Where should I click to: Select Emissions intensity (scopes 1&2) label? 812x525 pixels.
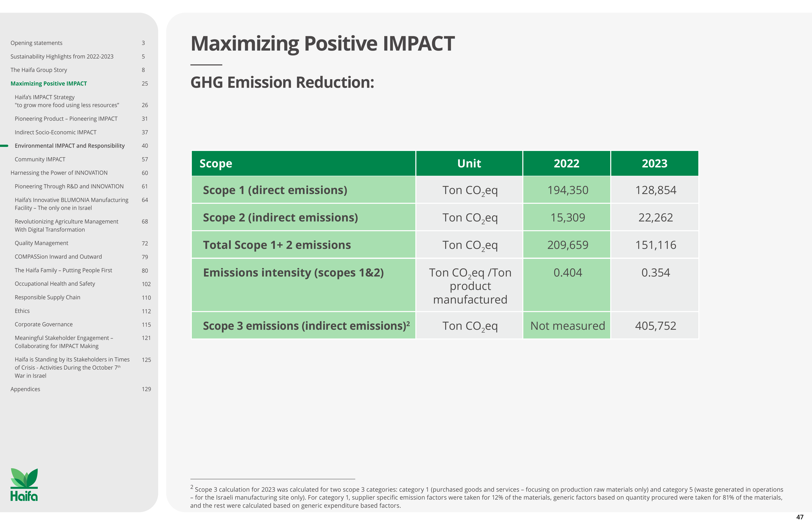click(x=294, y=273)
